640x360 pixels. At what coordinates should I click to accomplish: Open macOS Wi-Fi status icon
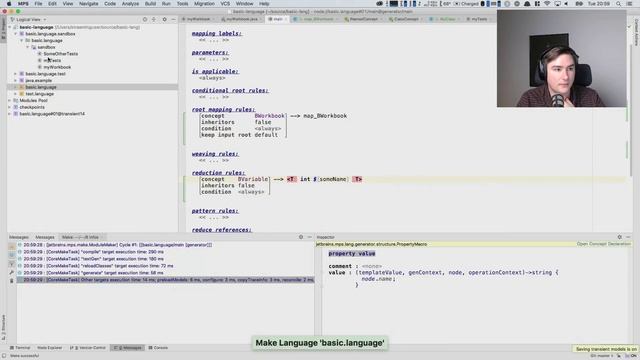pos(547,4)
